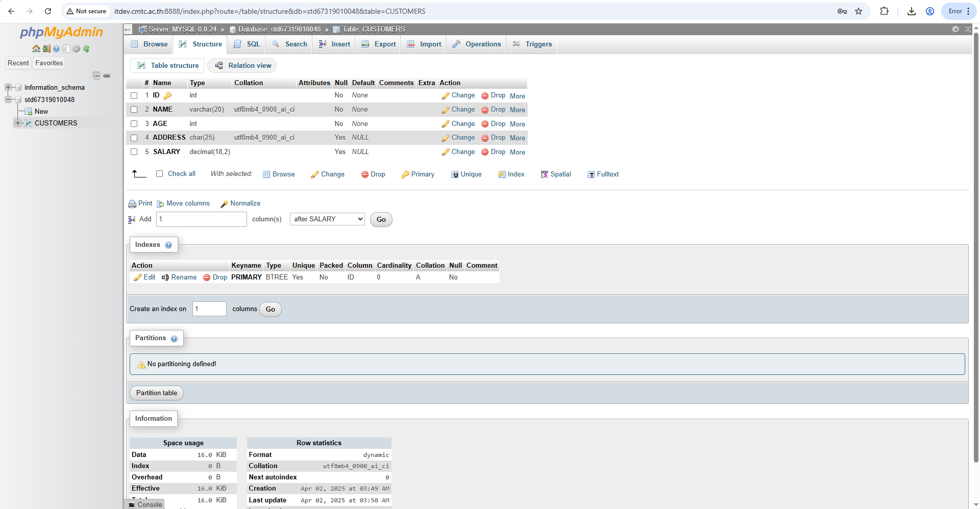Click the Partition table button
980x509 pixels.
point(157,393)
